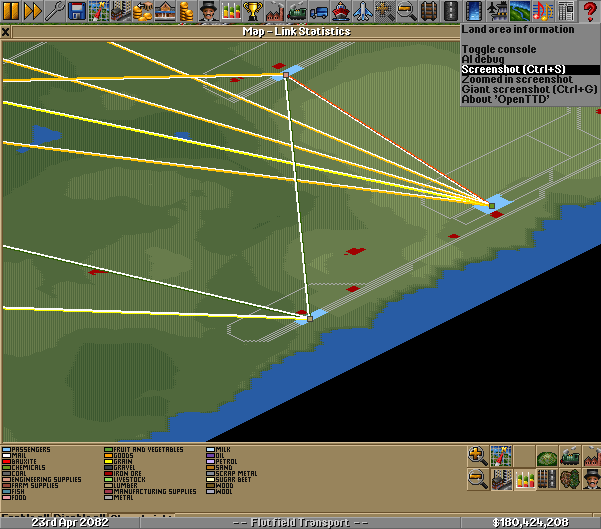Switch minimap to vehicles view locomotive
The height and width of the screenshot is (529, 601).
[570, 456]
